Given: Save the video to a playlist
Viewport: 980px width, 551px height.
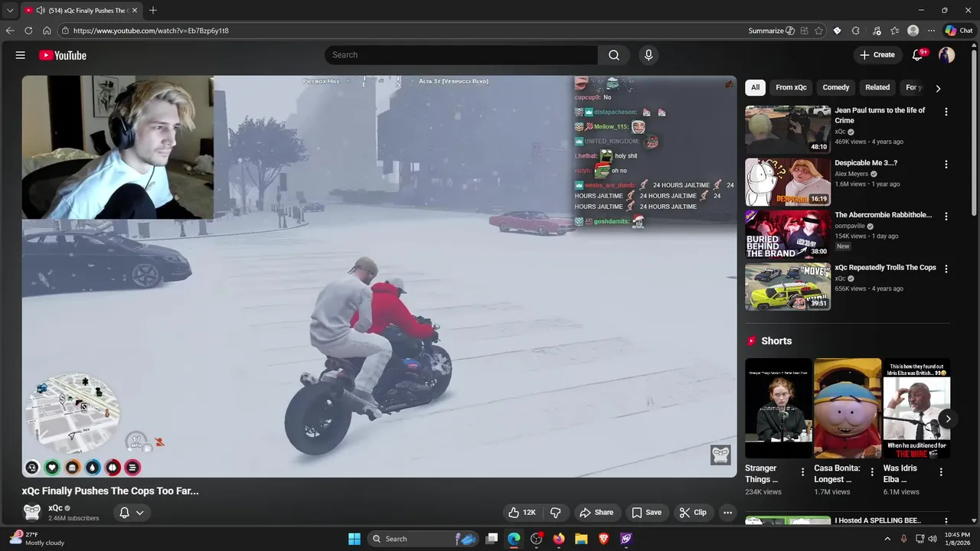Looking at the screenshot, I should coord(646,513).
